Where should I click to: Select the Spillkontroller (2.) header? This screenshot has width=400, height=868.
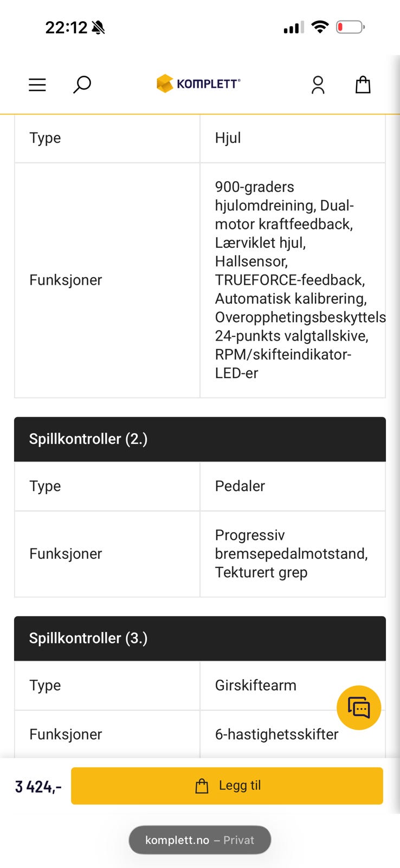pyautogui.click(x=200, y=439)
